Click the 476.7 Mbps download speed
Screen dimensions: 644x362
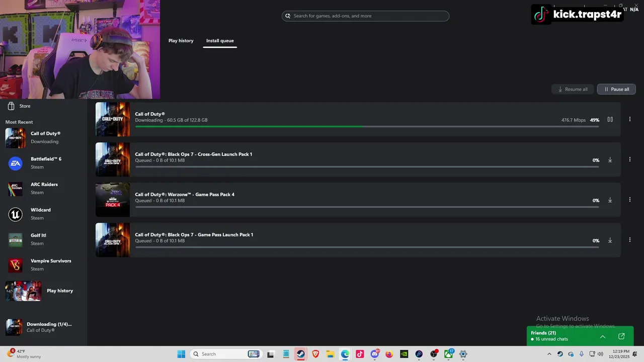(574, 120)
